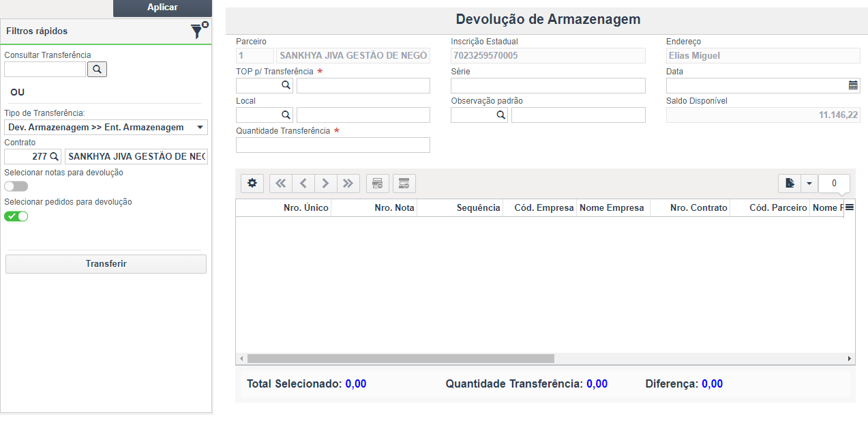Open grid settings gear icon
This screenshot has width=868, height=421.
tap(252, 183)
